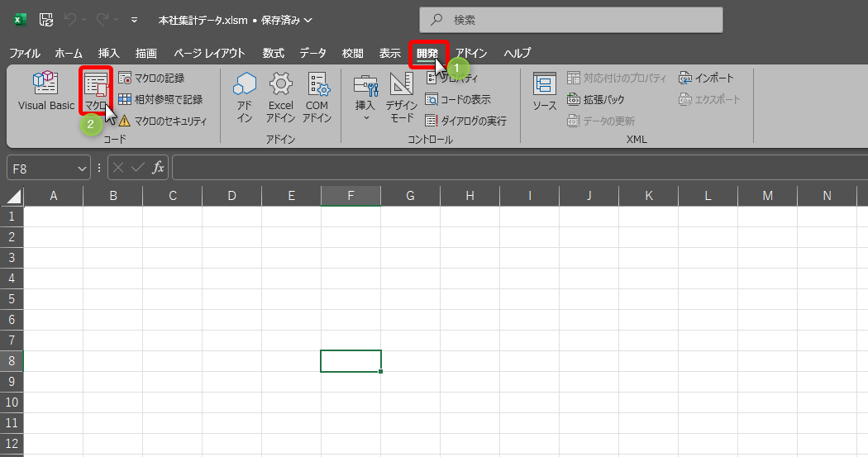Open the Formulas (数式) ribbon tab
This screenshot has height=457, width=868.
coord(274,53)
